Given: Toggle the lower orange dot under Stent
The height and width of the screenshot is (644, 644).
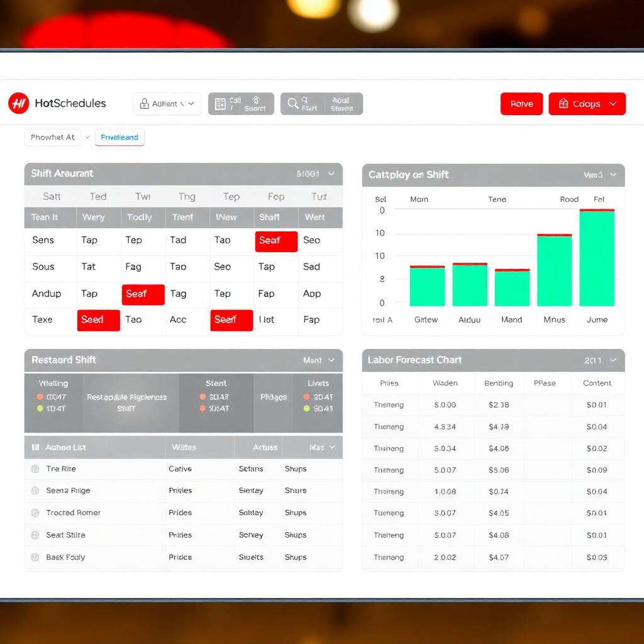Looking at the screenshot, I should pyautogui.click(x=203, y=408).
